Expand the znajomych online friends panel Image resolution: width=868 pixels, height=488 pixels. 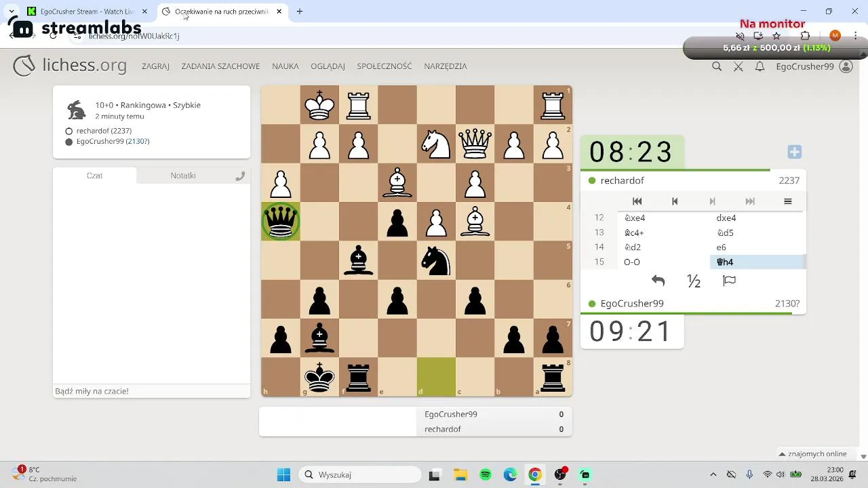(x=812, y=454)
